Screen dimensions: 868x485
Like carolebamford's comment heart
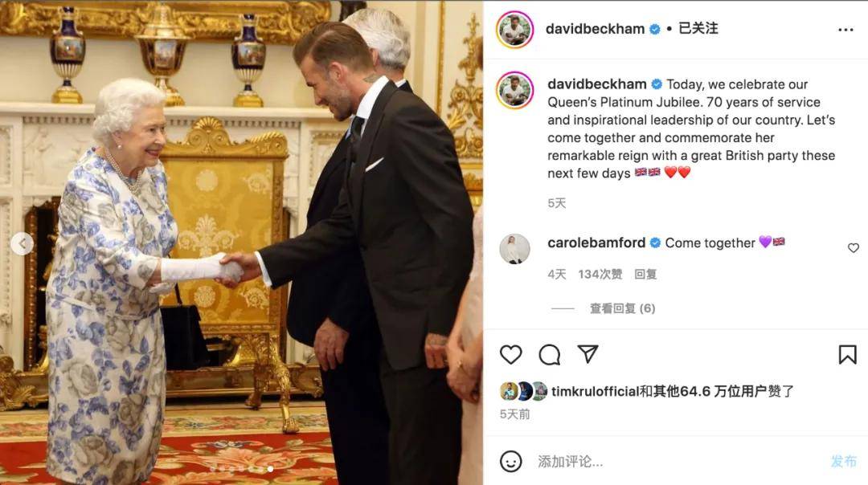click(853, 248)
